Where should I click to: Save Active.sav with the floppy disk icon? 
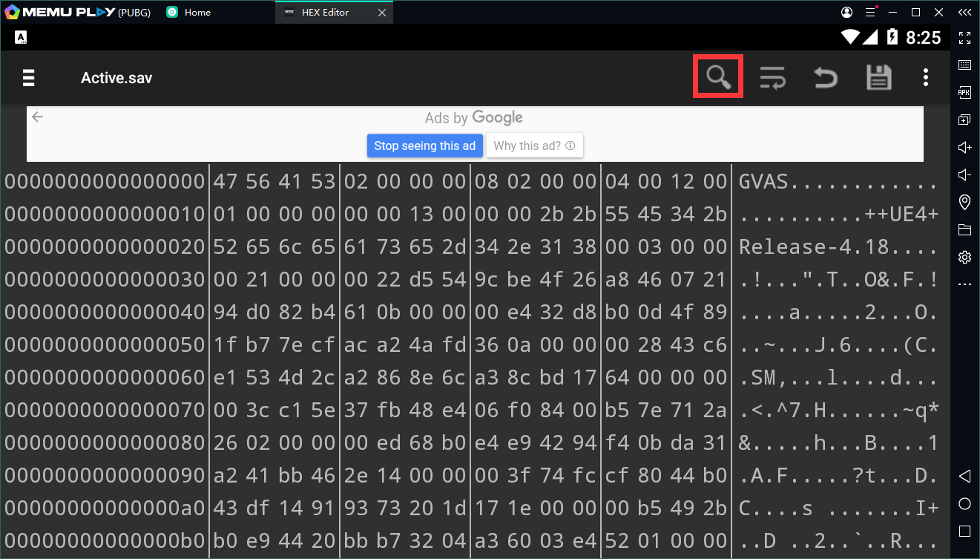(x=878, y=77)
